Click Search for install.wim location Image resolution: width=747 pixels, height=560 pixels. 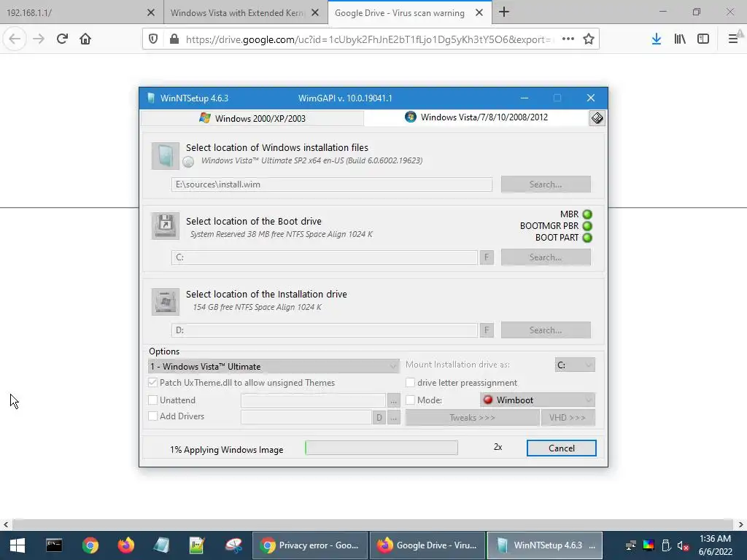point(546,184)
